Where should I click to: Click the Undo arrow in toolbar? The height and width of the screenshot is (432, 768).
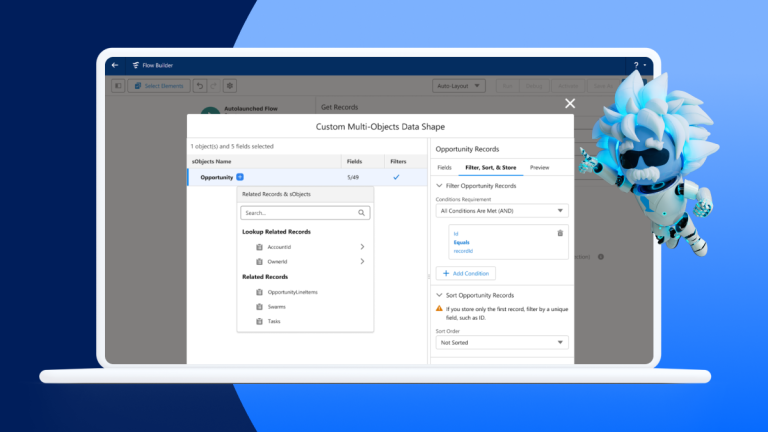click(199, 86)
